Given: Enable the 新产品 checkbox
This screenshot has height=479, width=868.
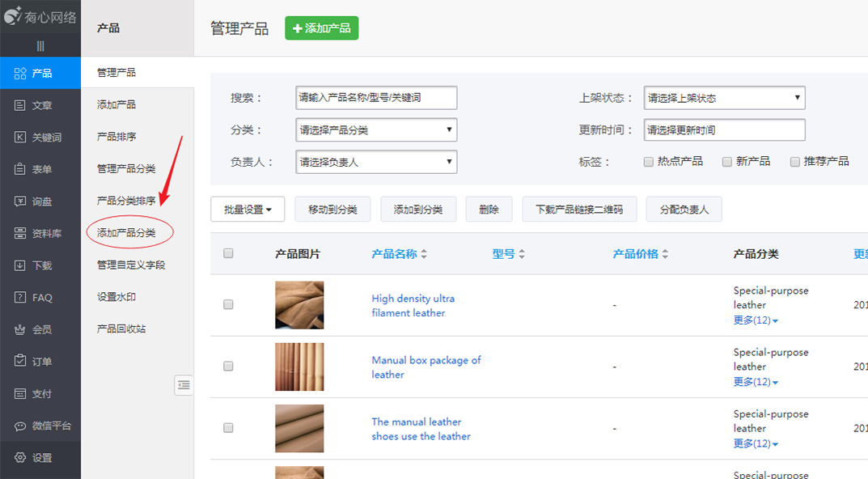Looking at the screenshot, I should tap(726, 162).
